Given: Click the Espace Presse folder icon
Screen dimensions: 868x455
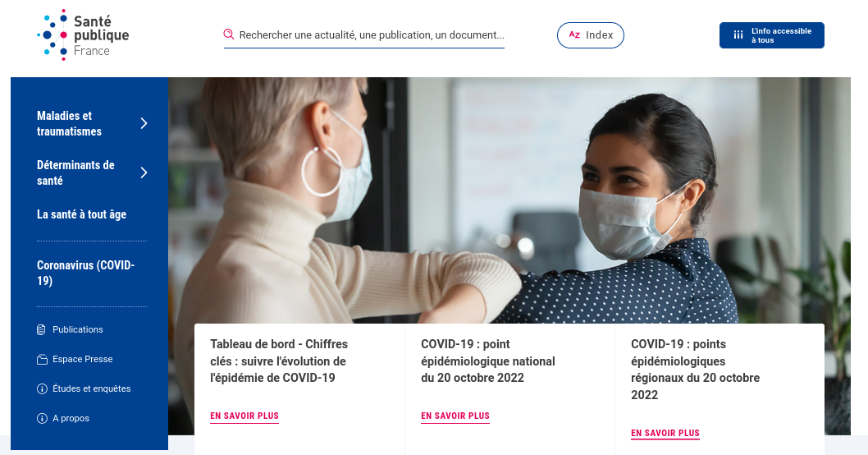Looking at the screenshot, I should coord(42,359).
